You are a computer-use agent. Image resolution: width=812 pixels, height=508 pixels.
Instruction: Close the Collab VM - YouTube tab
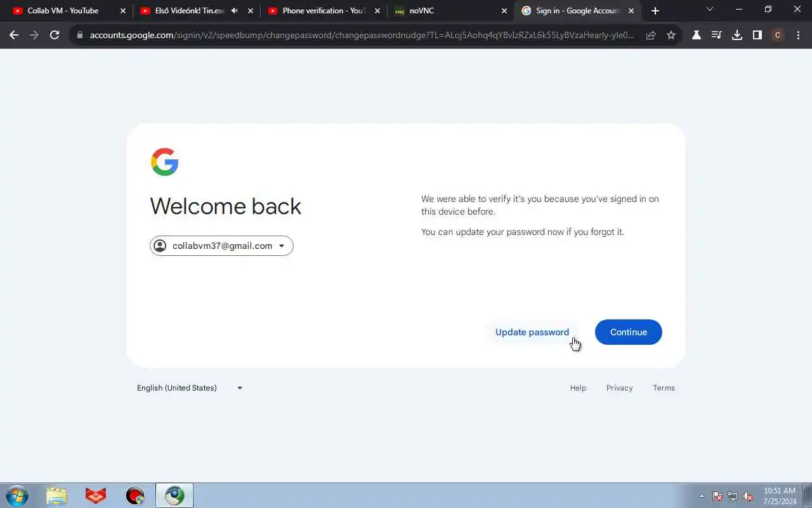(123, 11)
